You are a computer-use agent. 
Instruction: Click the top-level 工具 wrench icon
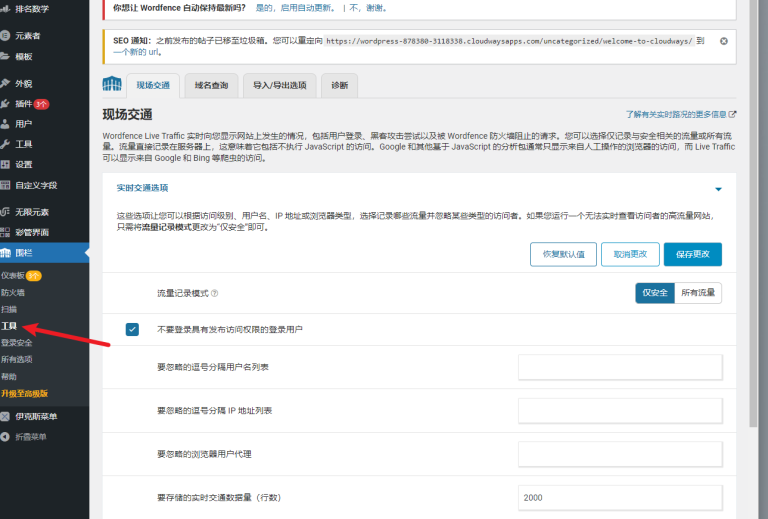pyautogui.click(x=5, y=144)
